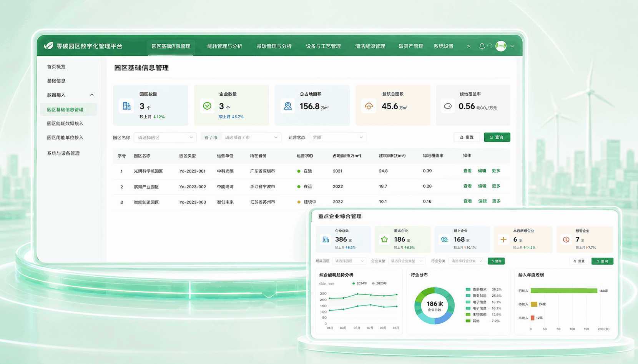Click the 中科光明 table cell
The width and height of the screenshot is (638, 364).
pos(225,171)
